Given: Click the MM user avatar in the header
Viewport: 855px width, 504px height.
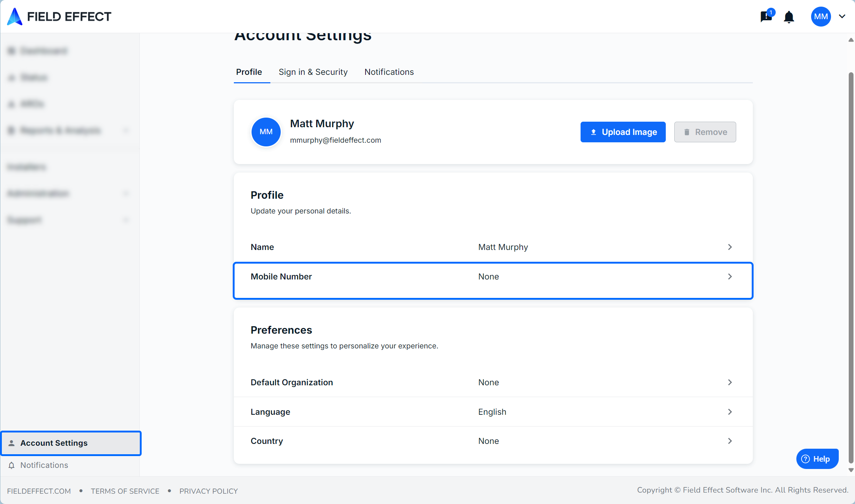Looking at the screenshot, I should click(x=821, y=17).
